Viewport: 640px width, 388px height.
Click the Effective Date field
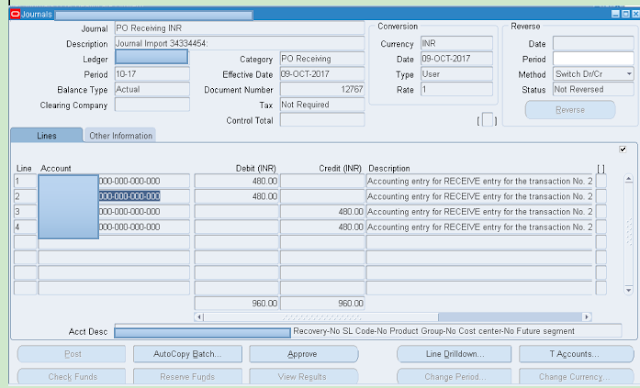tap(322, 74)
